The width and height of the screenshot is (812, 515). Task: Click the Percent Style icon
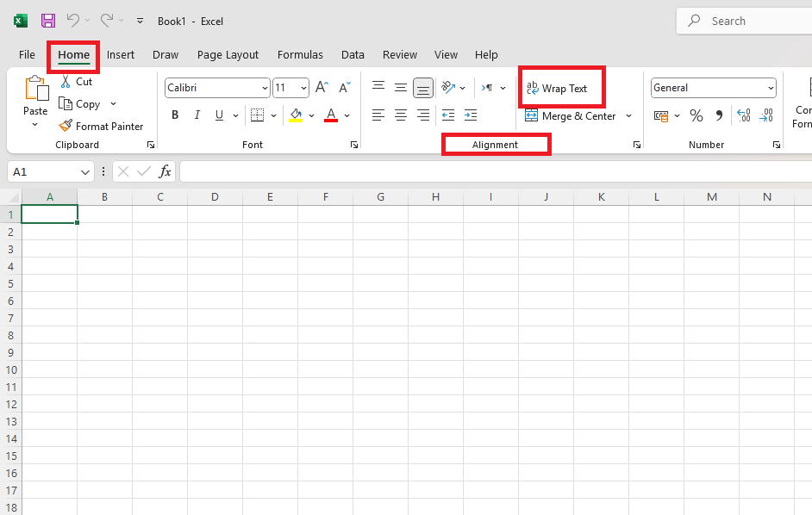pos(696,115)
